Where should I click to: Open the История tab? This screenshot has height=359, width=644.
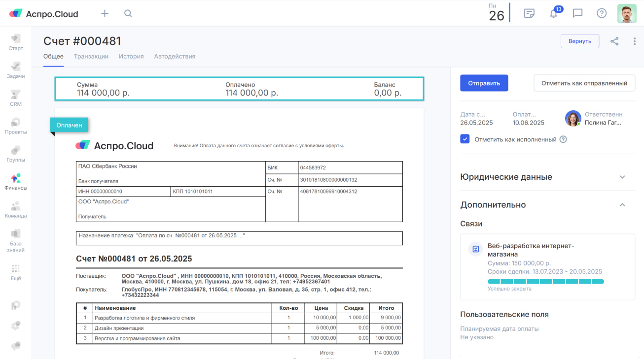tap(131, 57)
